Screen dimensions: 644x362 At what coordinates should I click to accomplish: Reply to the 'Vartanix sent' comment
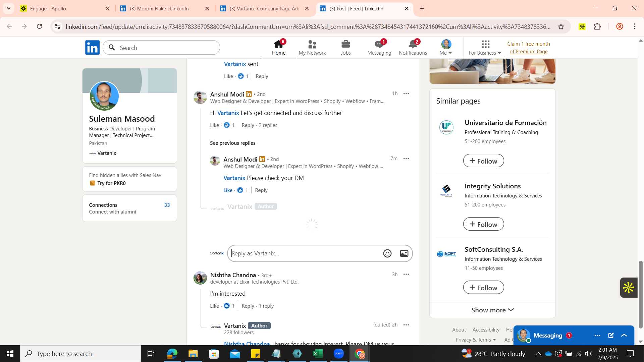pyautogui.click(x=262, y=76)
